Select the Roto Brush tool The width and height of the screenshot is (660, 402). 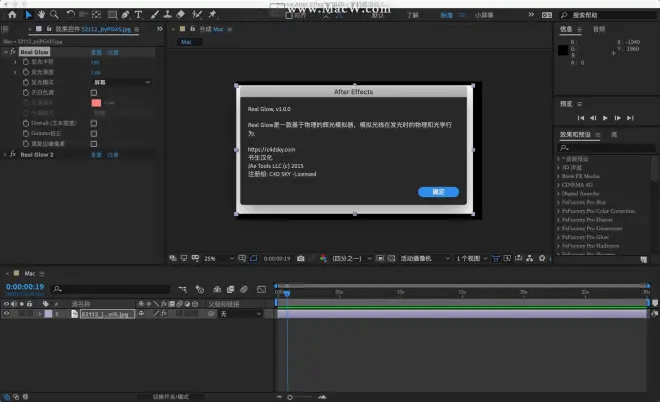197,15
